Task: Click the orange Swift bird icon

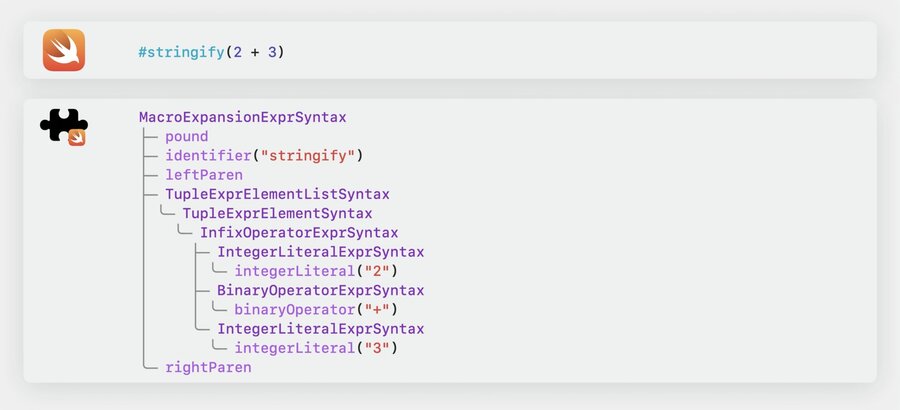Action: (64, 50)
